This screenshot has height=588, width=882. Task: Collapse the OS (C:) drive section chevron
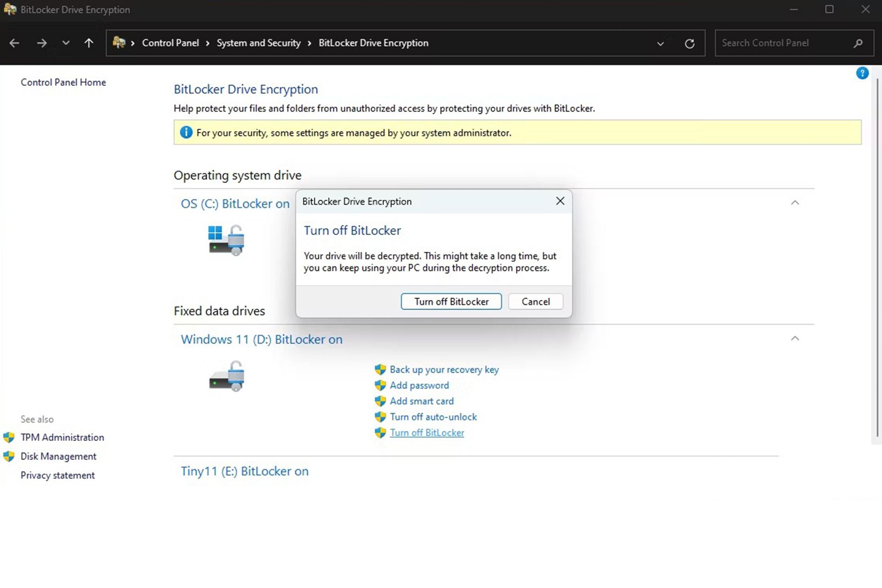pyautogui.click(x=795, y=203)
